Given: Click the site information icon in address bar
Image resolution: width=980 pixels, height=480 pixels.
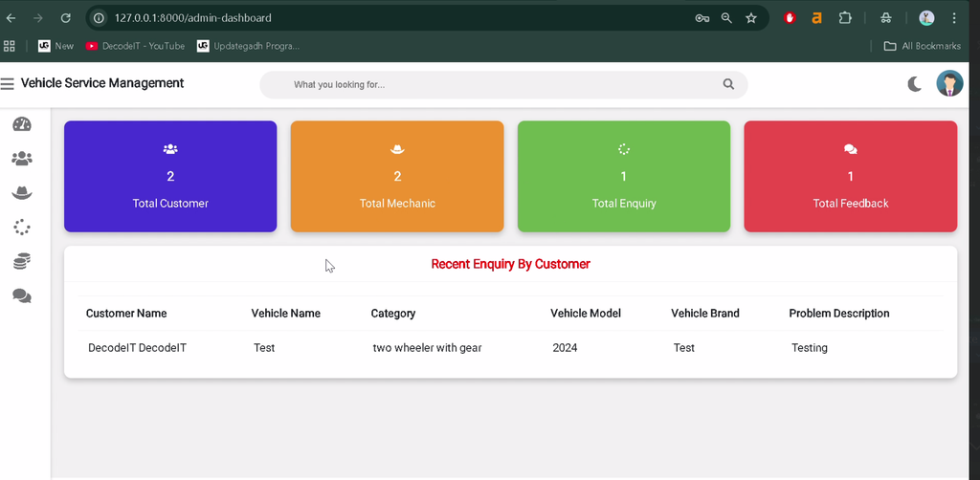Looking at the screenshot, I should click(x=99, y=18).
